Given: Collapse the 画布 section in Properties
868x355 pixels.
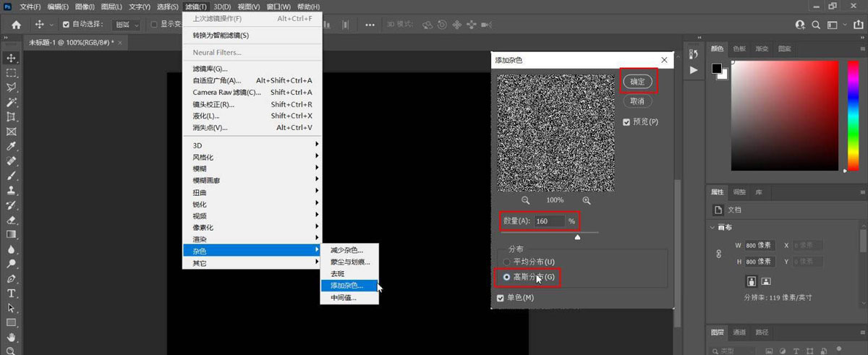Looking at the screenshot, I should click(x=713, y=227).
